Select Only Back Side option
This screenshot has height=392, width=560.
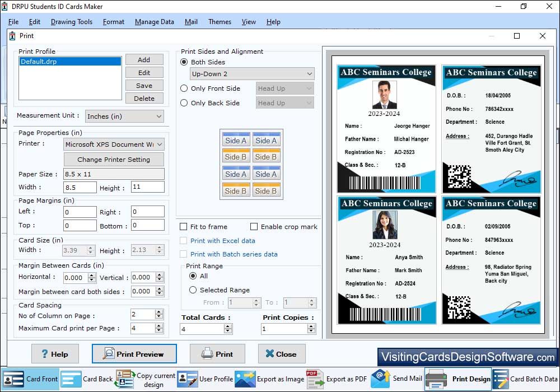click(x=184, y=103)
